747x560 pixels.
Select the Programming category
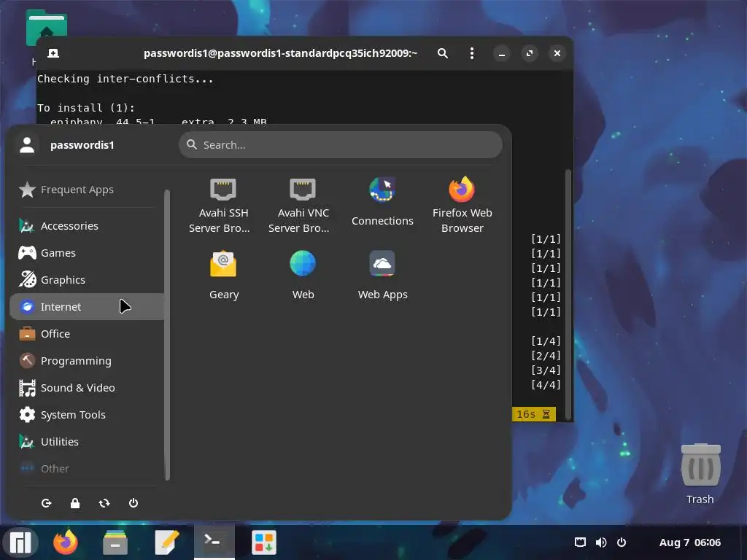87,361
